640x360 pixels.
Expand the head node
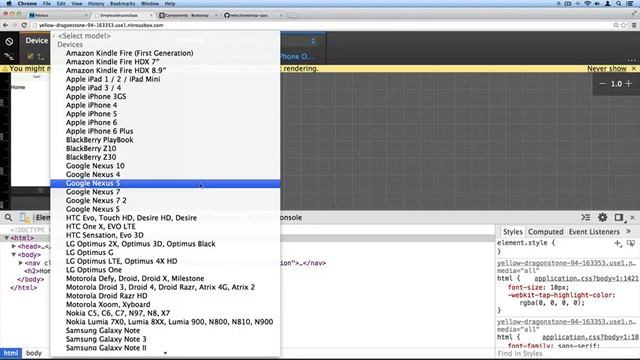click(13, 246)
